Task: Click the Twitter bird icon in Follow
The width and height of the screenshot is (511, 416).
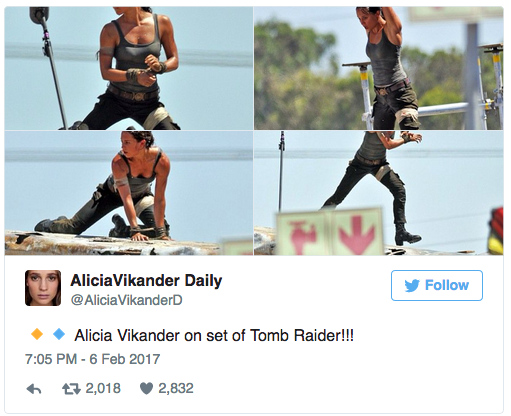Action: coord(412,286)
